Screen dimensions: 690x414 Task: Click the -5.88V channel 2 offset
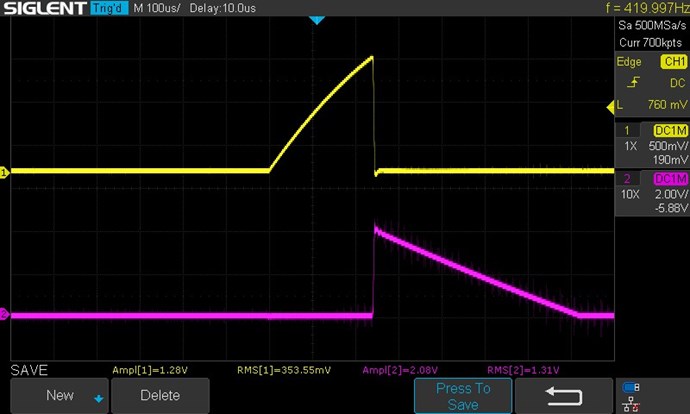point(671,208)
